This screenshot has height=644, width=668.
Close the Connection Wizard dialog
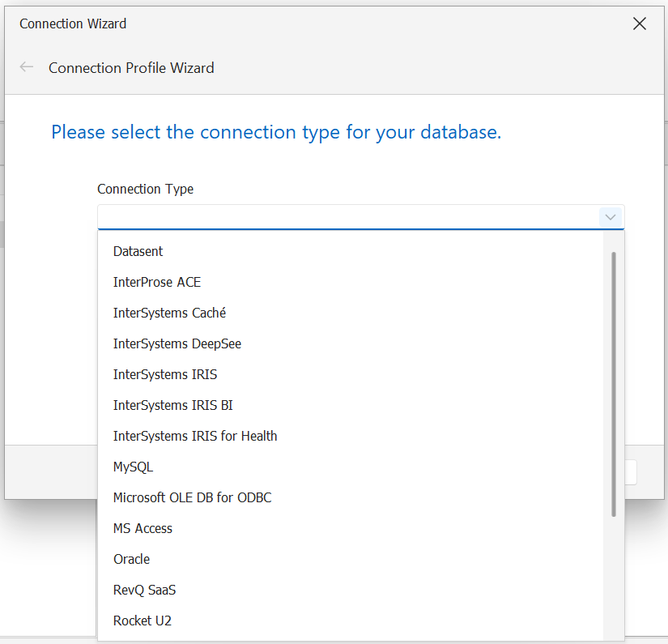coord(640,23)
